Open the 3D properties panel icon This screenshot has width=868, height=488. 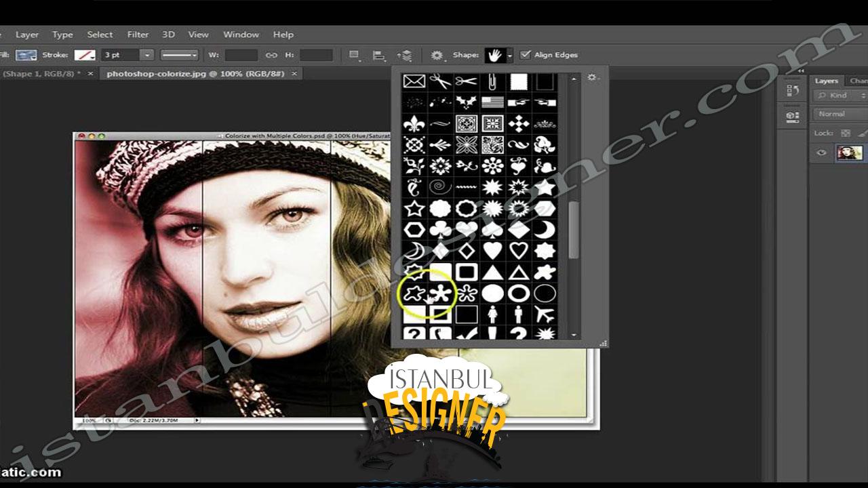click(792, 117)
